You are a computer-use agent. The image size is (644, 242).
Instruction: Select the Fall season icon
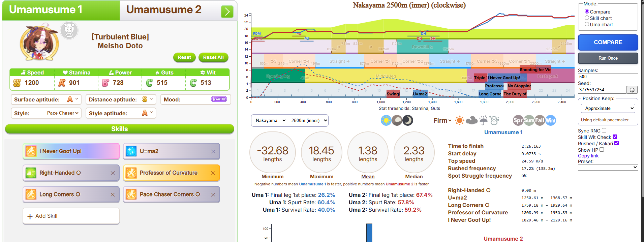click(x=540, y=120)
